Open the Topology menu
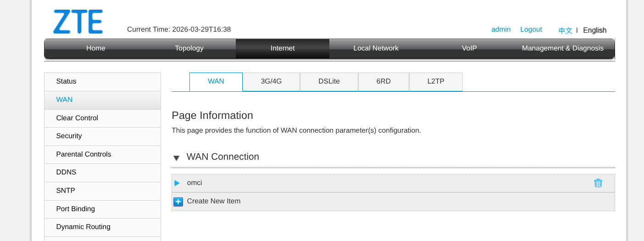The width and height of the screenshot is (644, 241). [189, 48]
